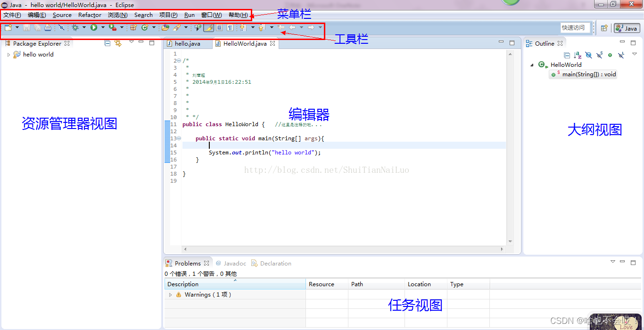644x330 pixels.
Task: Toggle Link with Editor in Package Explorer
Action: coord(118,43)
